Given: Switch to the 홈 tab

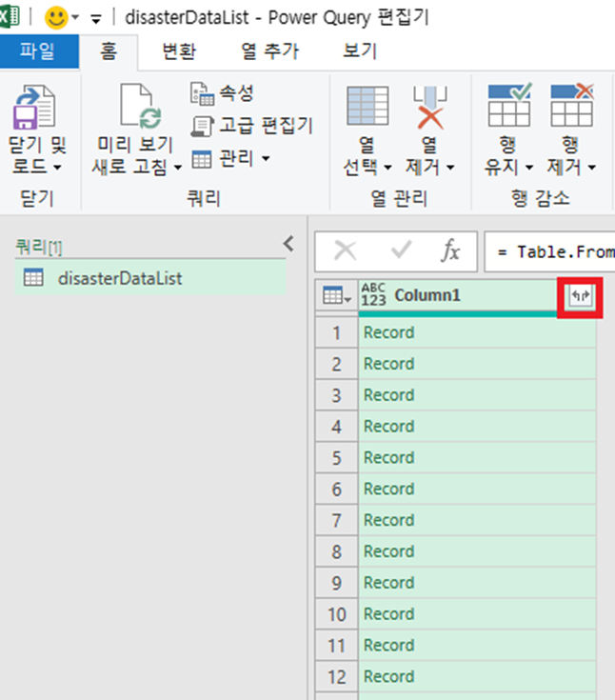Looking at the screenshot, I should click(109, 50).
